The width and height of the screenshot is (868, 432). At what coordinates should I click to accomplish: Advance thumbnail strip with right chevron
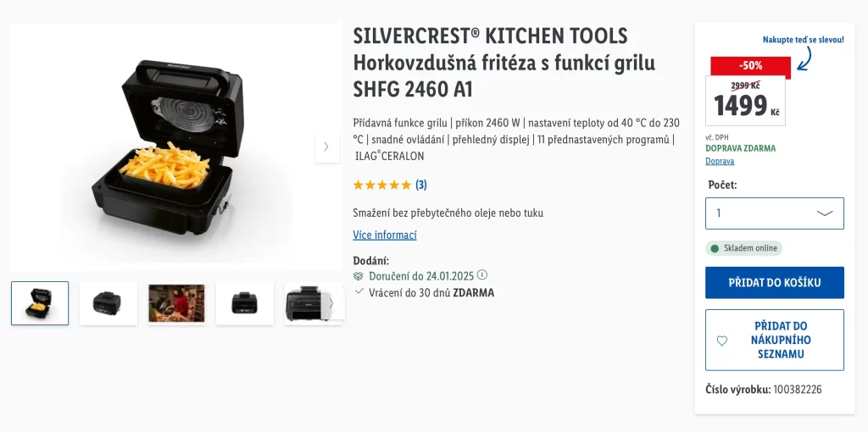point(331,303)
